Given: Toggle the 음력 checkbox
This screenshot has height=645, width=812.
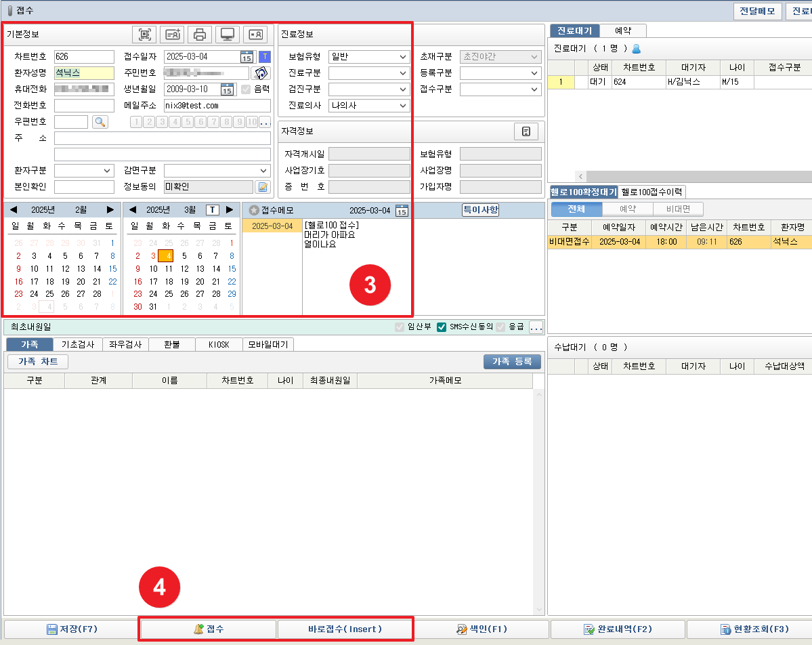Looking at the screenshot, I should point(246,89).
